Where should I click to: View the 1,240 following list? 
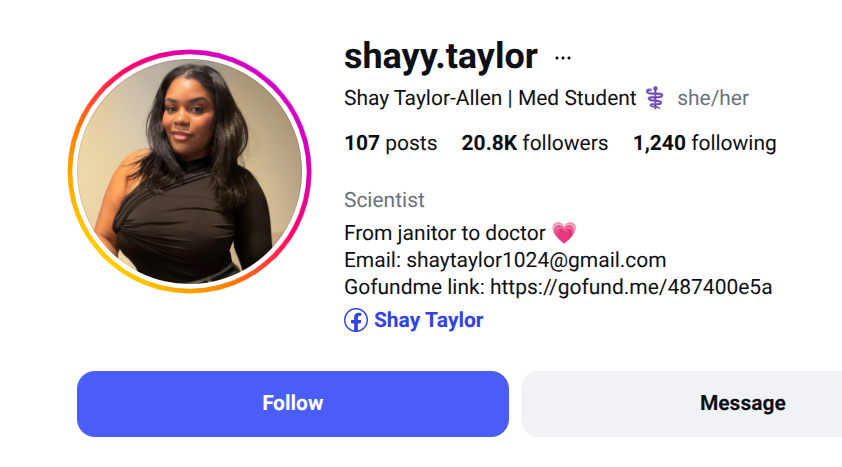(x=705, y=143)
